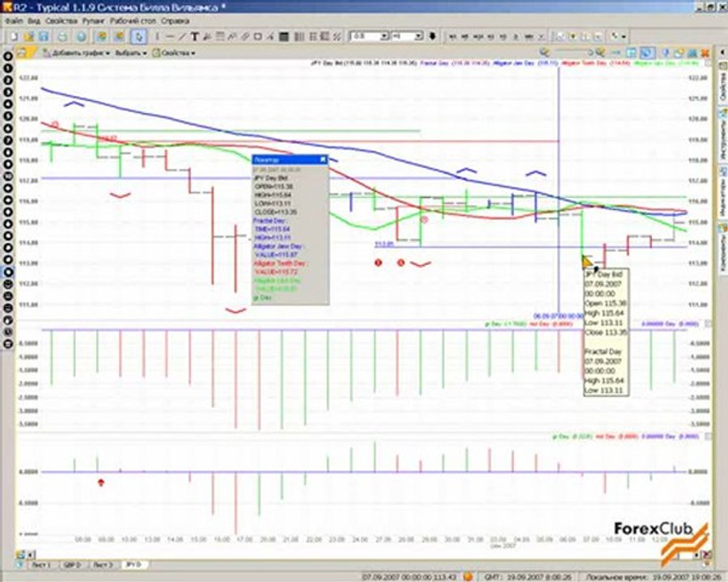Select the rectangle drawing tool
The height and width of the screenshot is (582, 728).
click(258, 36)
